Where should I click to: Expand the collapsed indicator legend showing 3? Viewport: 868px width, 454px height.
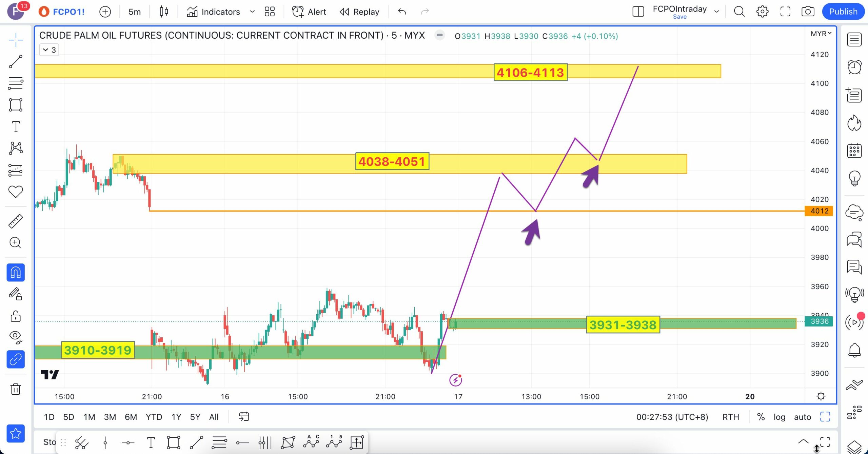pos(50,50)
